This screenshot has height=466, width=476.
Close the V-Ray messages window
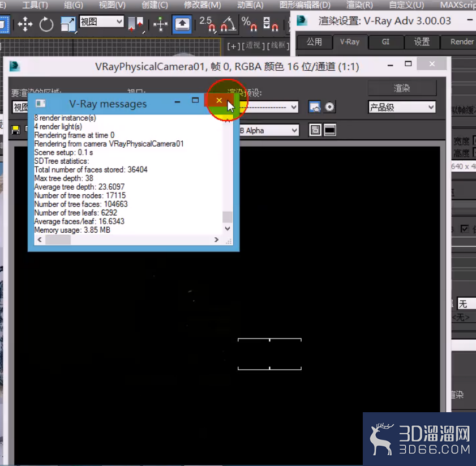pyautogui.click(x=219, y=100)
